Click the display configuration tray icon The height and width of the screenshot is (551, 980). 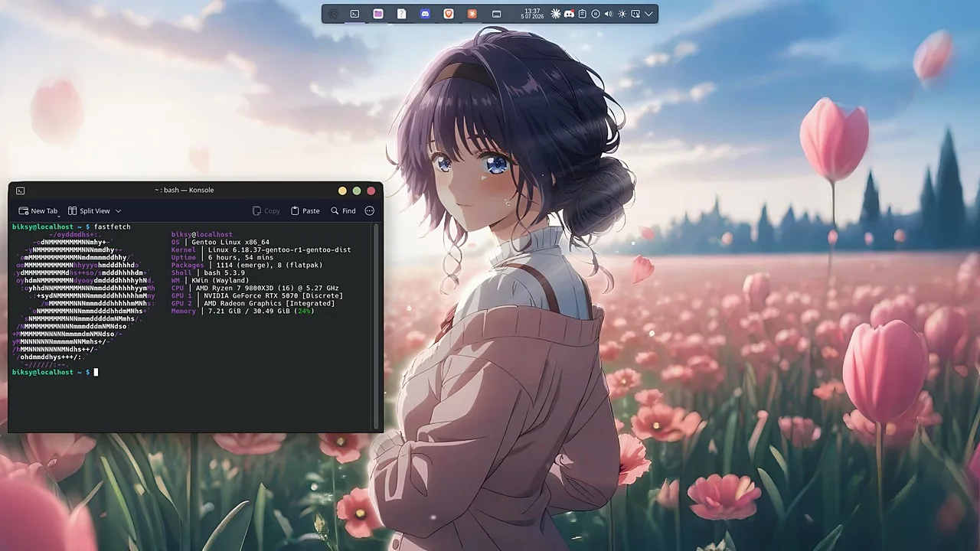click(x=635, y=14)
